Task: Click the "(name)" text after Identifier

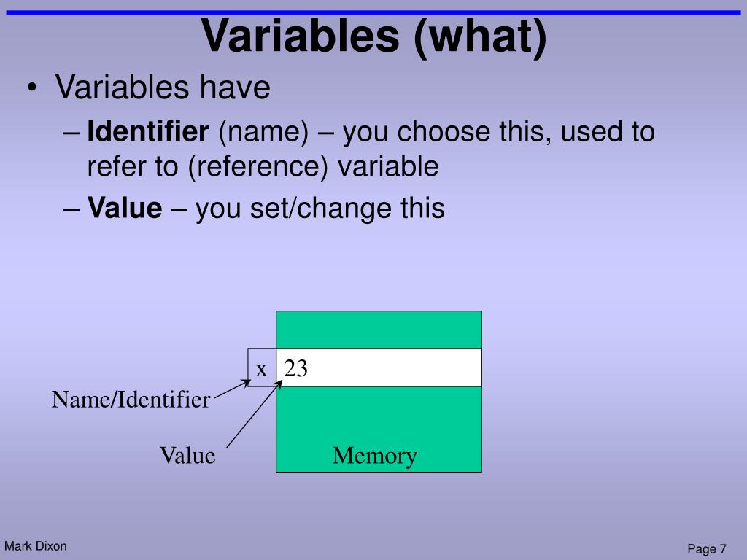Action: pyautogui.click(x=263, y=133)
